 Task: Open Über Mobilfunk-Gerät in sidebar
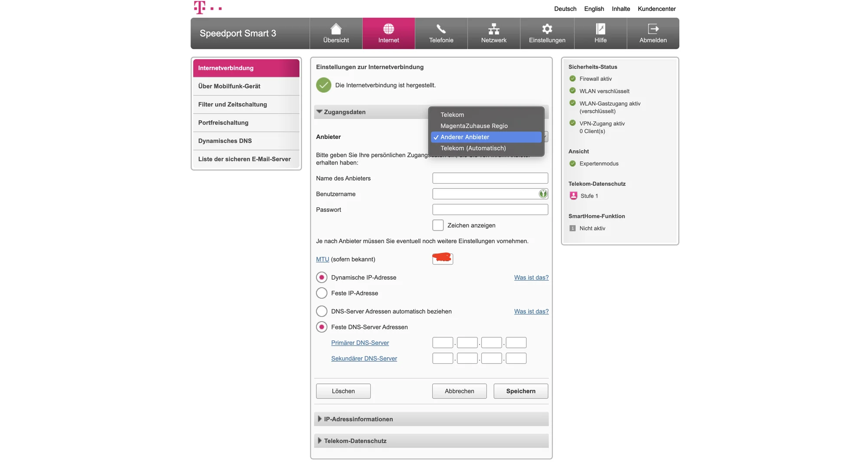pos(246,86)
